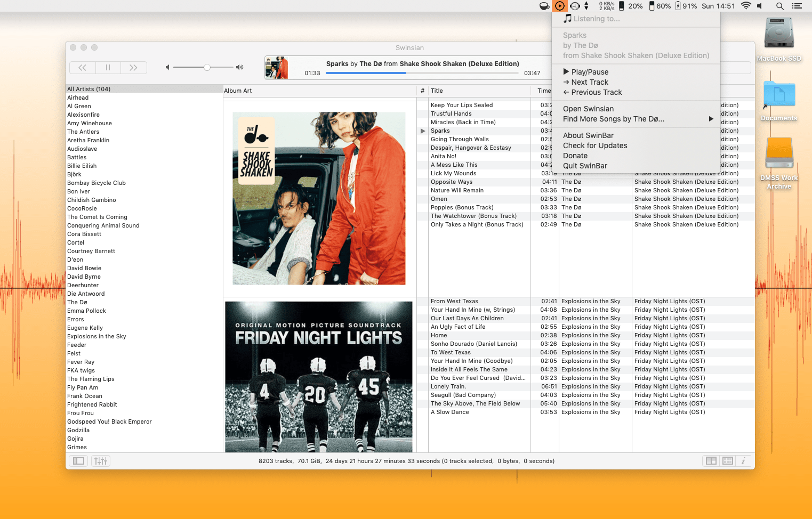Viewport: 812px width, 519px height.
Task: Select Open Swinsian menu item
Action: click(636, 109)
